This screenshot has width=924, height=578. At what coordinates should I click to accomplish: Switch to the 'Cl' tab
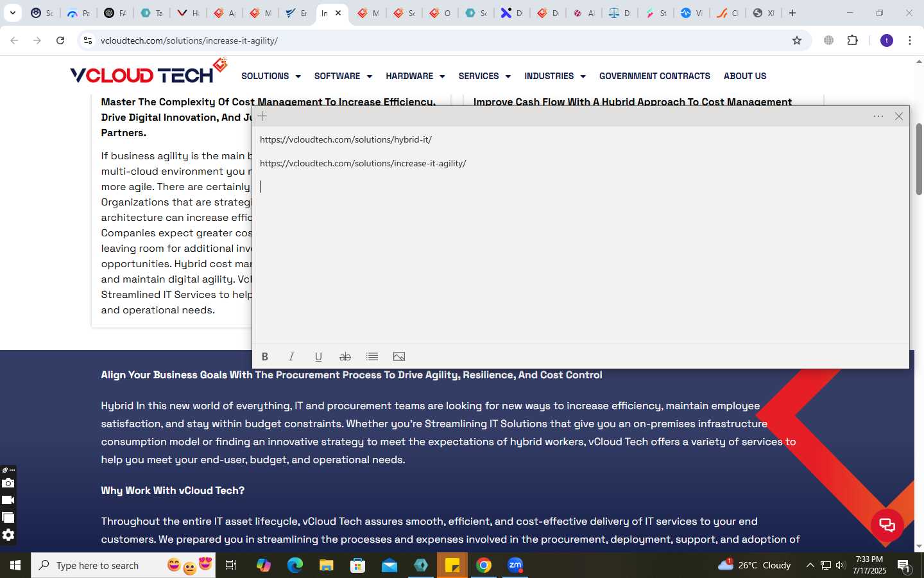tap(728, 13)
